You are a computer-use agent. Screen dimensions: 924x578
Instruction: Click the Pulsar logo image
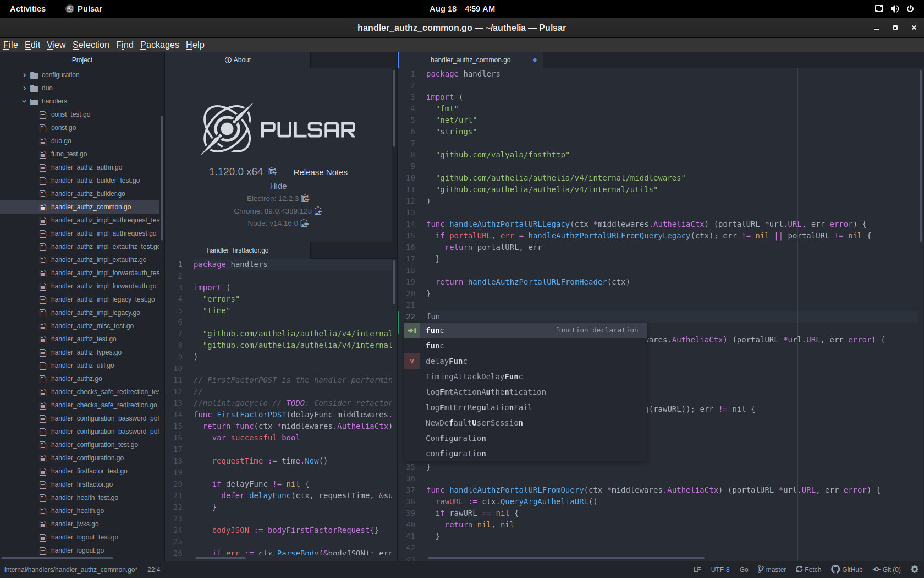pos(279,129)
